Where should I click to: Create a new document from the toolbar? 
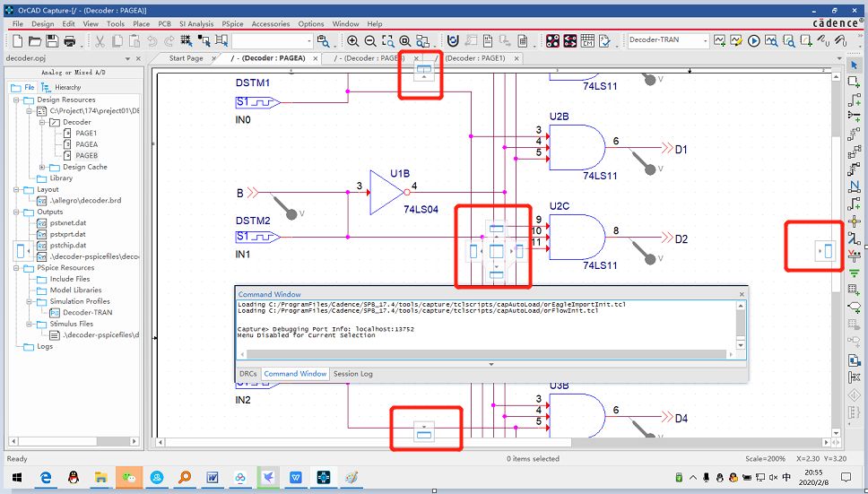point(18,41)
